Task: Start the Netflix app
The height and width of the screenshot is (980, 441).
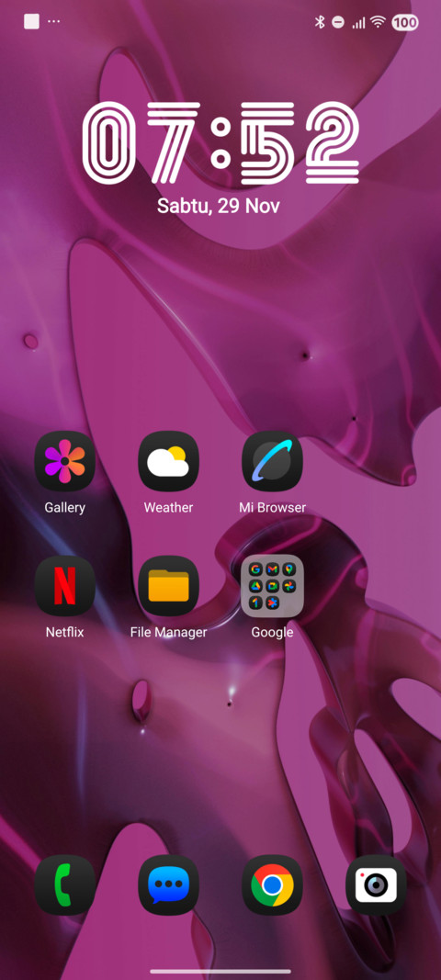Action: (x=64, y=586)
